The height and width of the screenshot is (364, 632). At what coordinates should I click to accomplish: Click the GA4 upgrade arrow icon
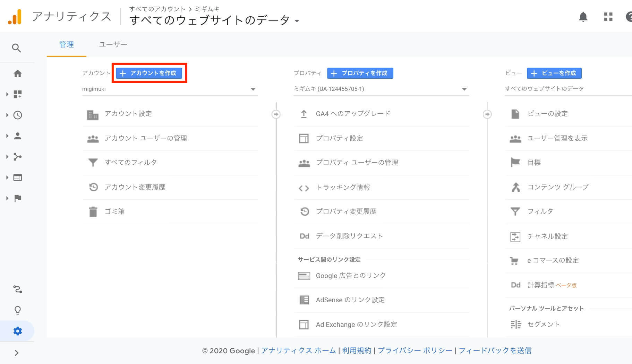[x=304, y=114]
